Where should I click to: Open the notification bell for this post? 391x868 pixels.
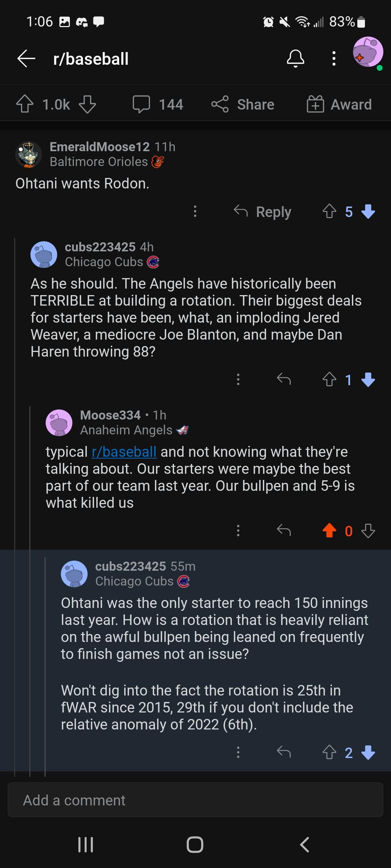[x=295, y=59]
